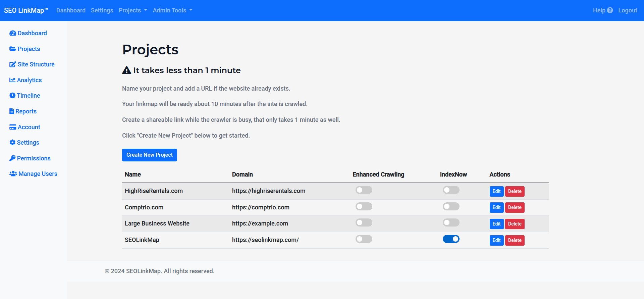The width and height of the screenshot is (644, 299).
Task: Delete the HighRiseRentals.com project
Action: coord(515,191)
